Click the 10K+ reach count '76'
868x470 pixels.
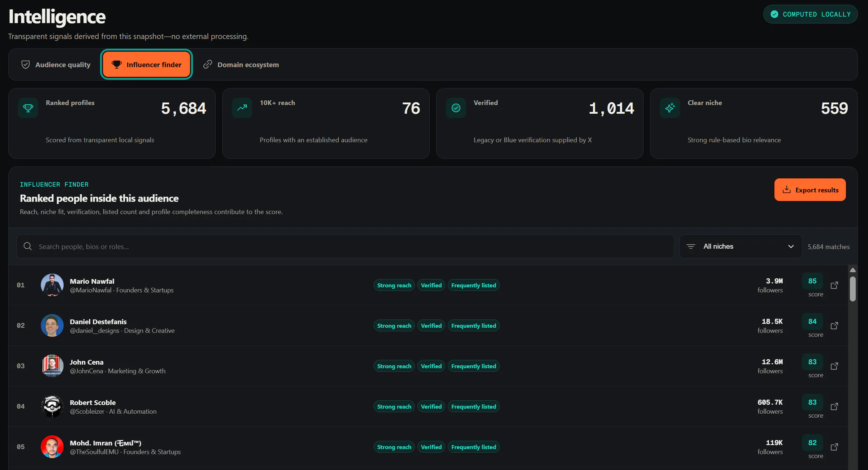(411, 108)
